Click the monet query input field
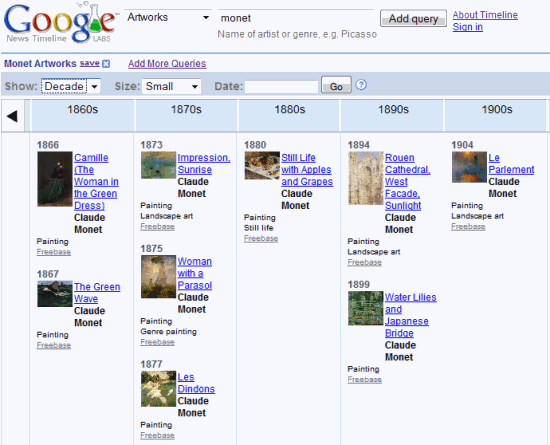The height and width of the screenshot is (445, 550). pyautogui.click(x=296, y=18)
